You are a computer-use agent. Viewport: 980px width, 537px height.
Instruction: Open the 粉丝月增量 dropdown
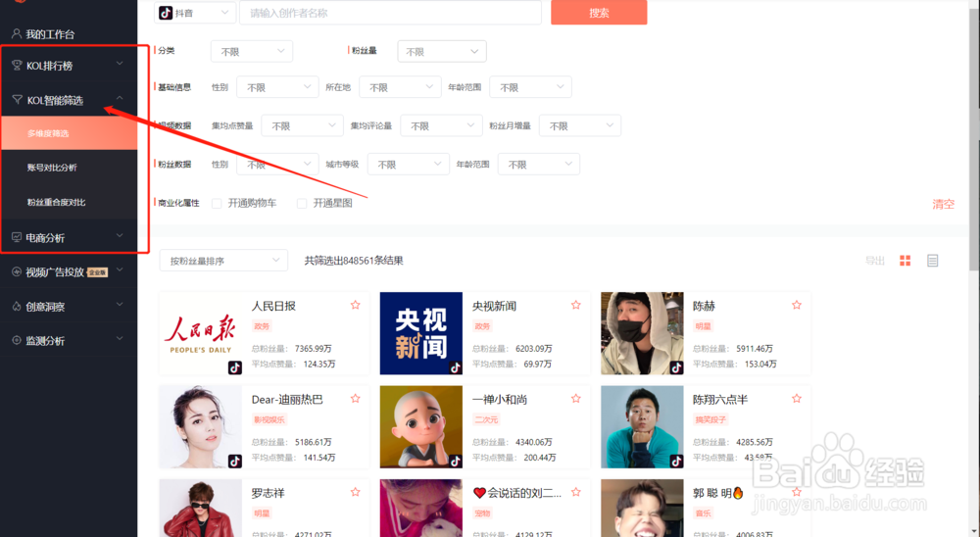tap(580, 125)
